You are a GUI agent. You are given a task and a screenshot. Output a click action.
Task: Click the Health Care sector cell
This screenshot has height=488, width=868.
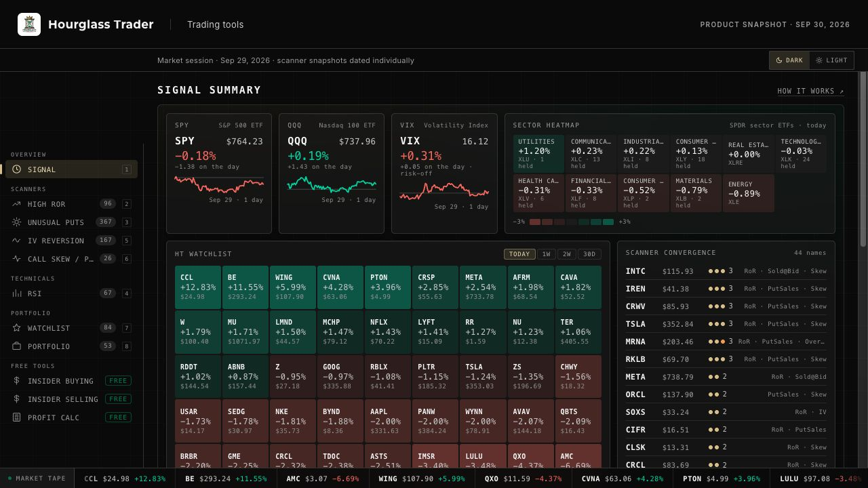(x=538, y=193)
